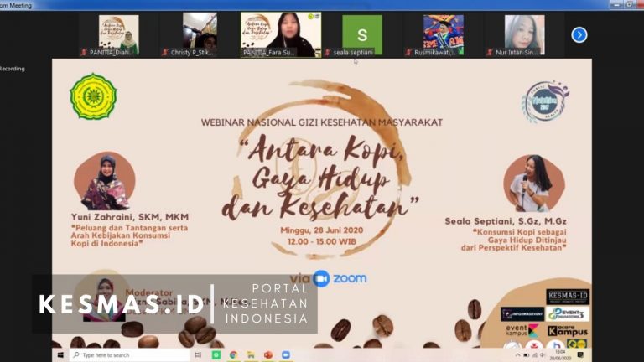Click network icon in system tray

coord(535,355)
